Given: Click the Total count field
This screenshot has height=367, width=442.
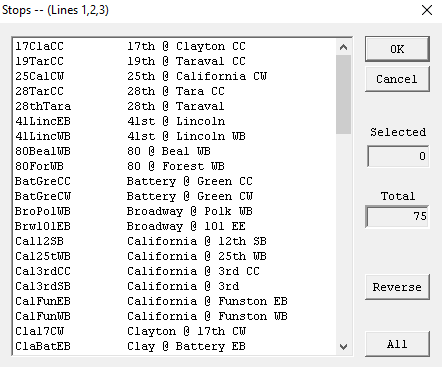Looking at the screenshot, I should tap(397, 216).
